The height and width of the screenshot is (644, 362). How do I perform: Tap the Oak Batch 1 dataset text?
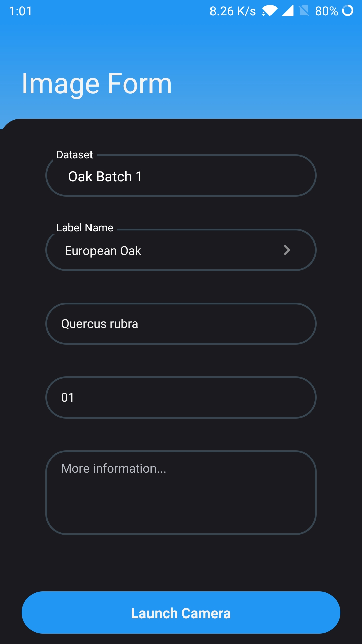(105, 176)
